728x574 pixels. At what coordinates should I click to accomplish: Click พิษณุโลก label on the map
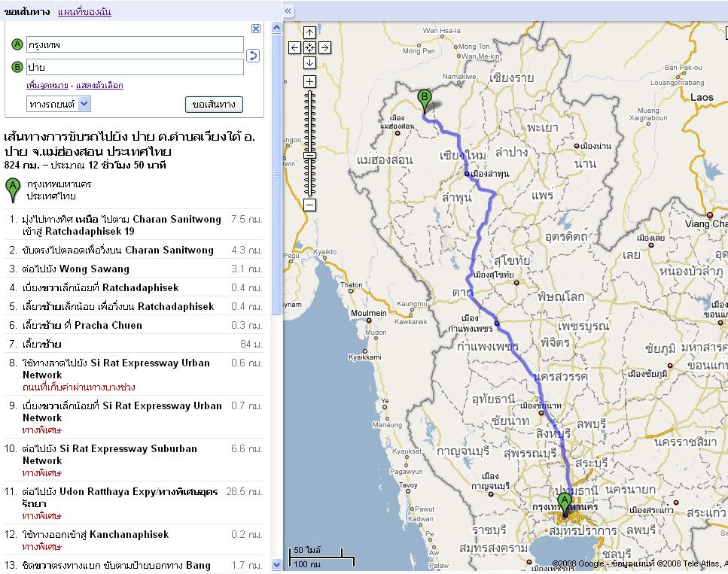point(561,296)
